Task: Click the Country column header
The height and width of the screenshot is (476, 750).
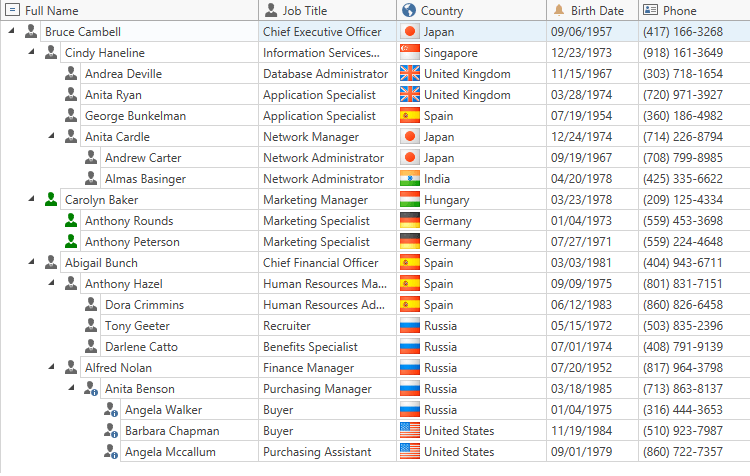Action: (441, 11)
